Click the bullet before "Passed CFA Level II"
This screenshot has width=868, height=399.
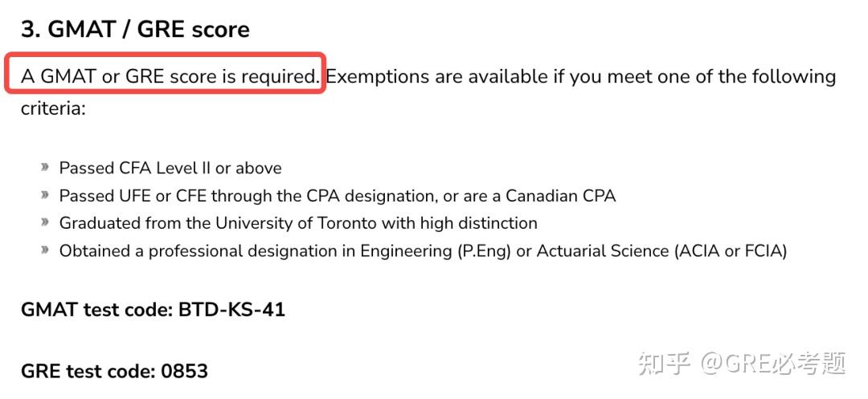pyautogui.click(x=45, y=168)
